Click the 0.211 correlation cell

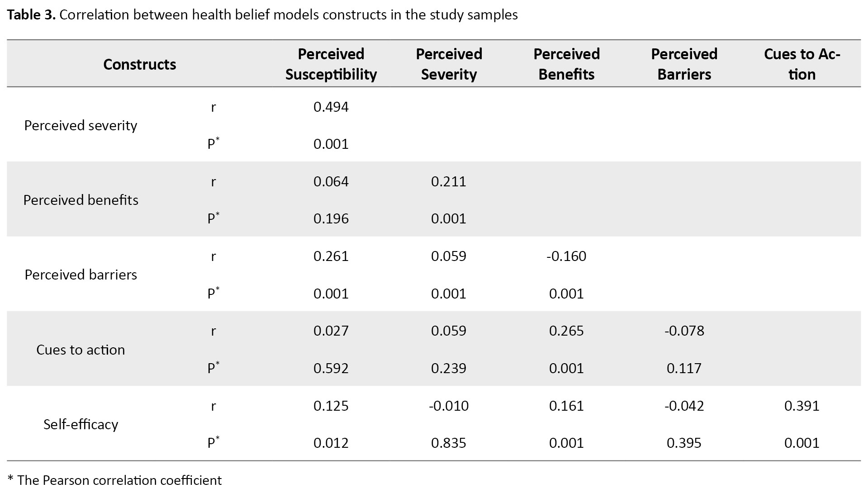(x=448, y=181)
